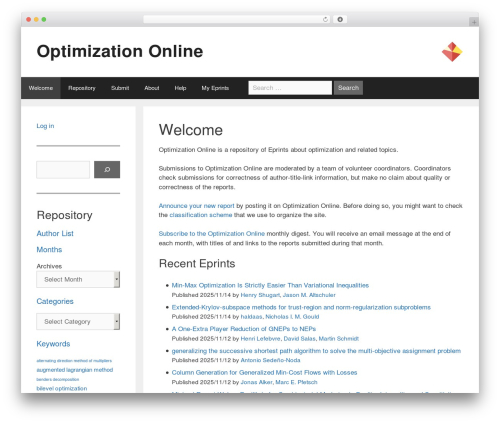Follow the Announce your new report link

pos(196,206)
